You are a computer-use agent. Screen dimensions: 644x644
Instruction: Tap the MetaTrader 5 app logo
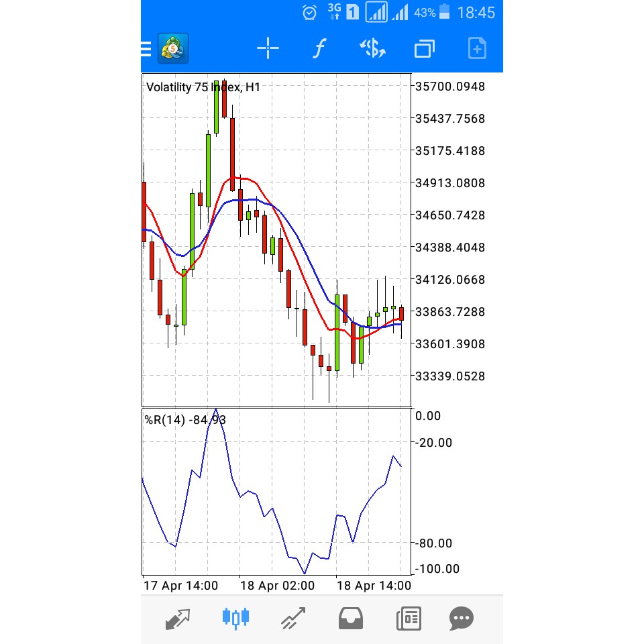point(172,48)
